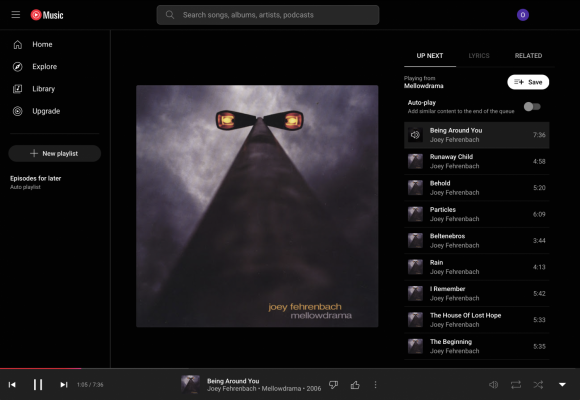Select Runaway Child in the queue

[x=476, y=161]
